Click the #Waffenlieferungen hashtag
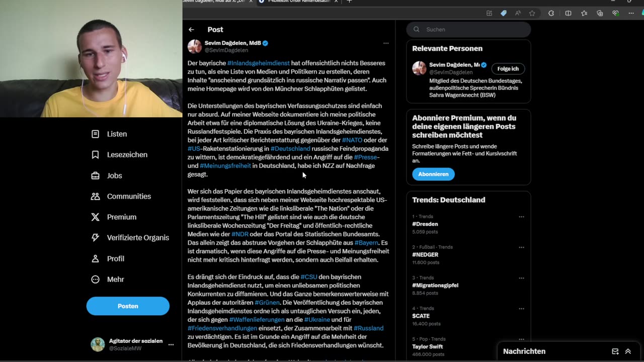 257,320
